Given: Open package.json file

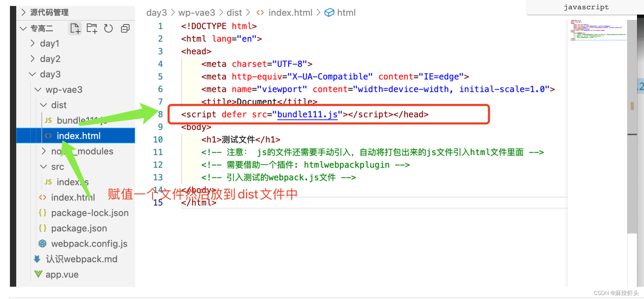Looking at the screenshot, I should 79,228.
